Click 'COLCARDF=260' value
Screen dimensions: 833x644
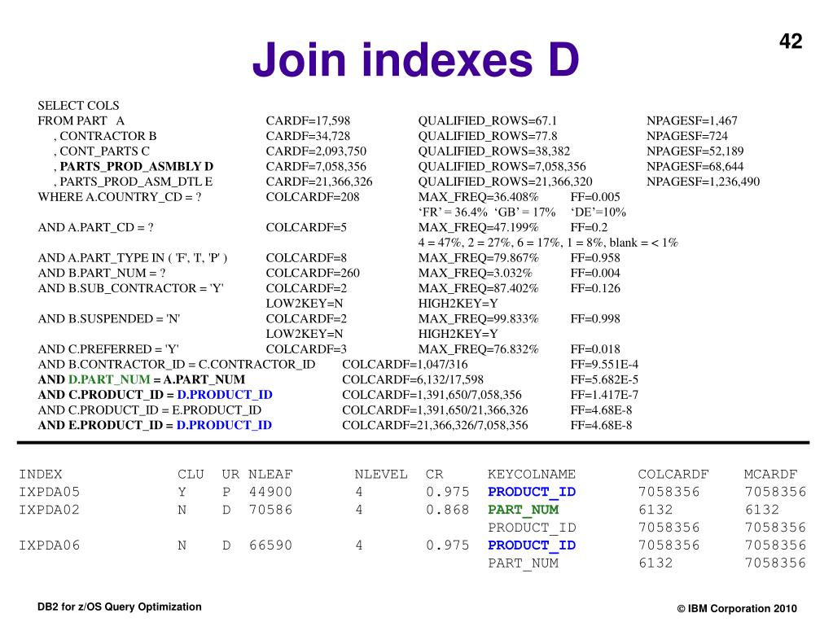313,273
